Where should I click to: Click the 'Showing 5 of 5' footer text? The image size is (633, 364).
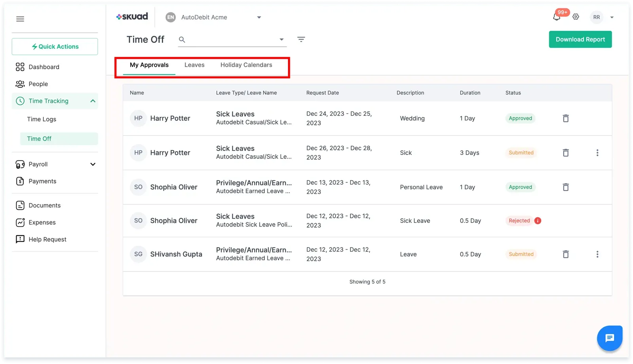[x=367, y=282]
